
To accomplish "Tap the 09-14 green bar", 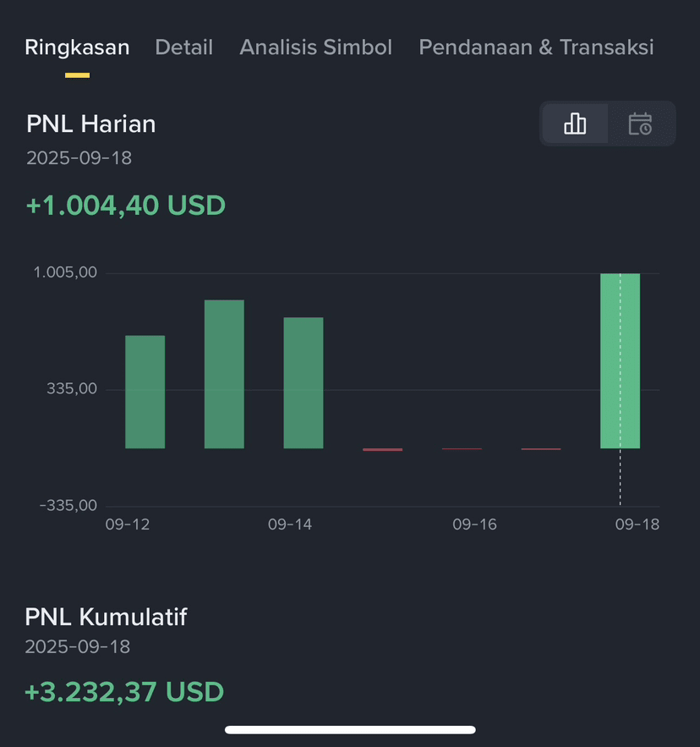I will [304, 382].
